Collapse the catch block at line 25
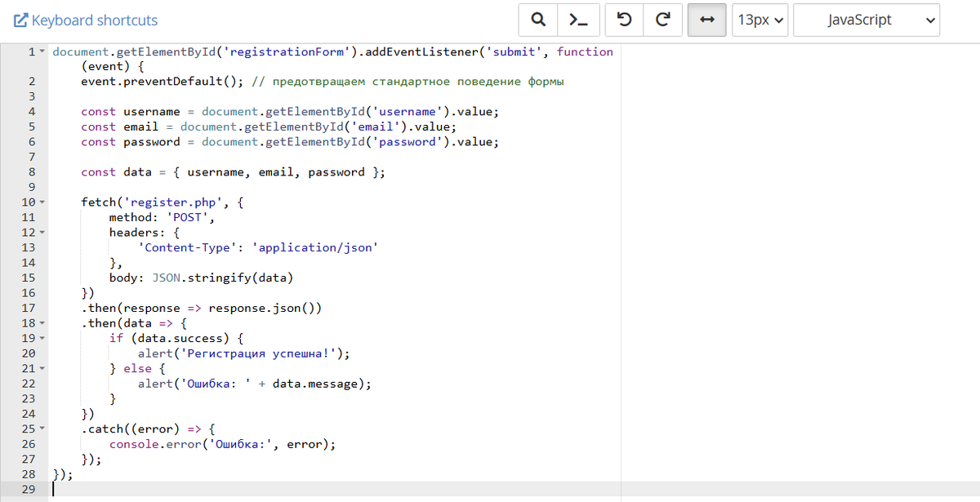Image resolution: width=980 pixels, height=502 pixels. click(40, 428)
